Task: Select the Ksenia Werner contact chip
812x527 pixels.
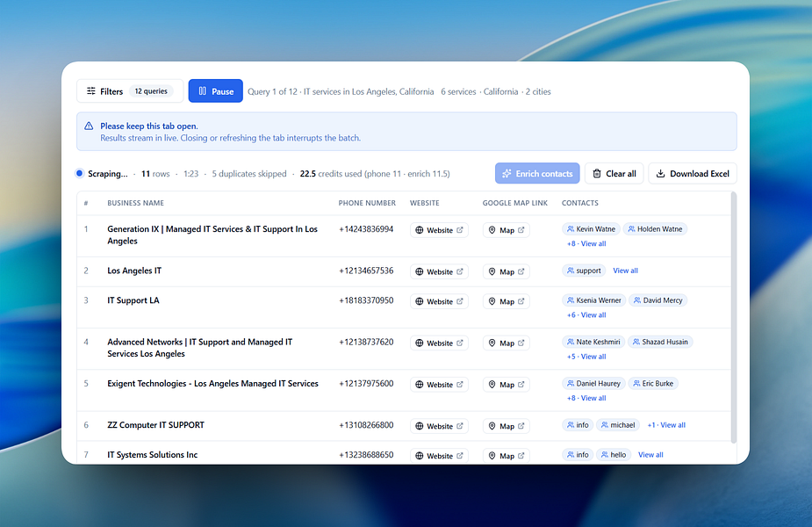Action: point(593,300)
